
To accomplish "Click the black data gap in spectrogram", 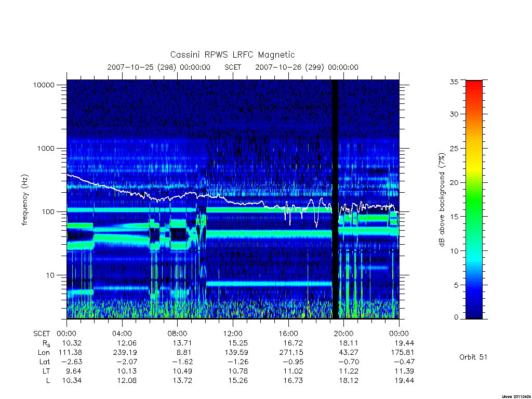I will pyautogui.click(x=335, y=199).
